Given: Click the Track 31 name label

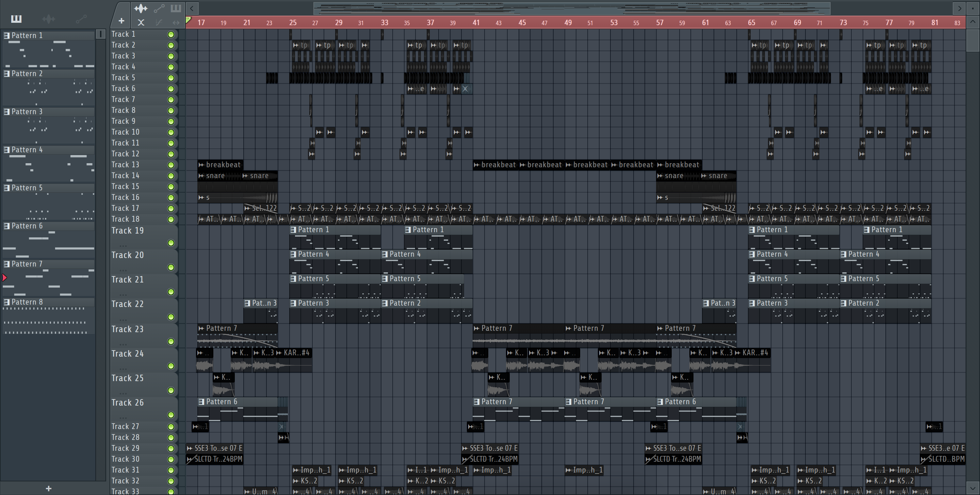Looking at the screenshot, I should pyautogui.click(x=125, y=470).
